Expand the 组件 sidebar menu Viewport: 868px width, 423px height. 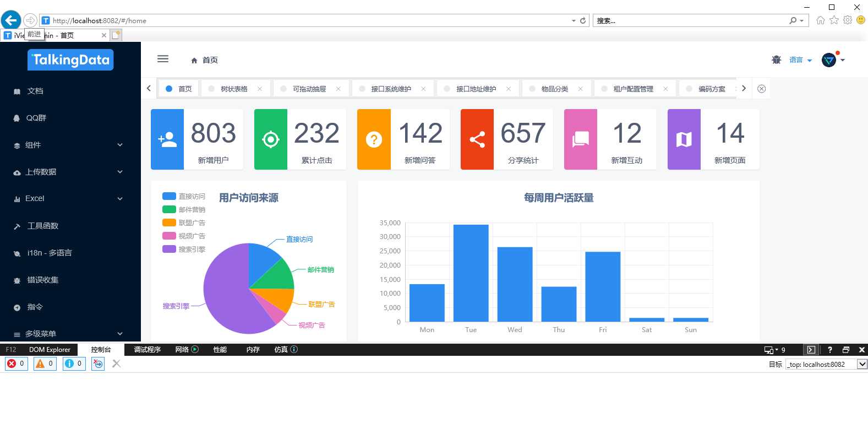pyautogui.click(x=70, y=145)
